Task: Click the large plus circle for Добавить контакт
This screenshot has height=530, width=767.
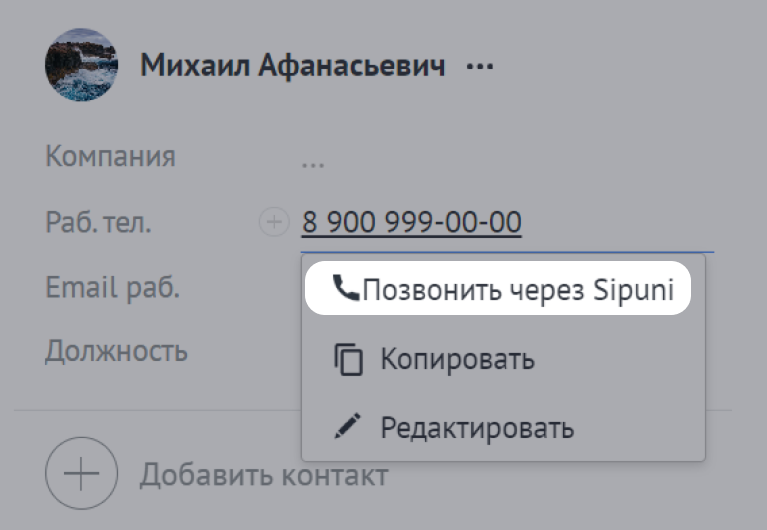Action: tap(82, 473)
